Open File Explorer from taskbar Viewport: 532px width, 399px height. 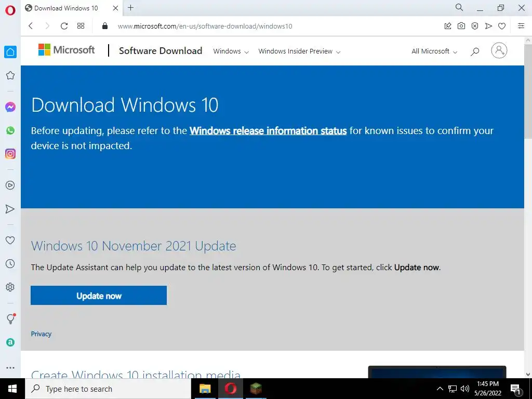click(205, 389)
